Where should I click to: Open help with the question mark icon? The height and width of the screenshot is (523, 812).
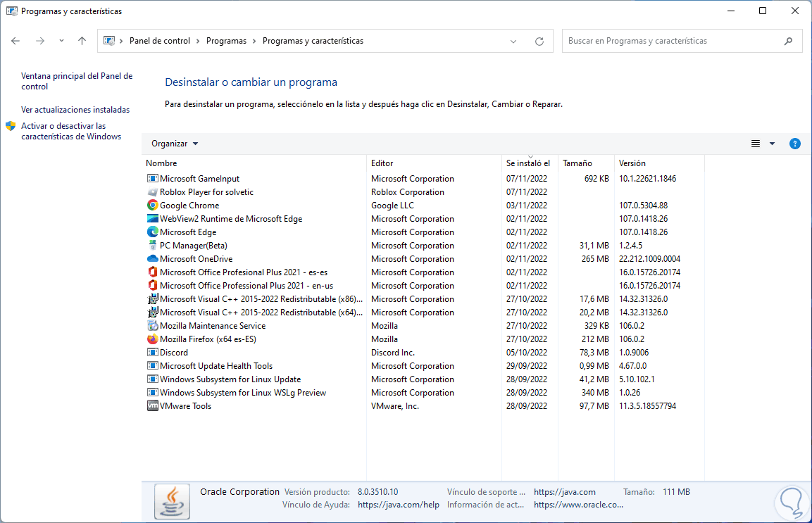tap(795, 144)
